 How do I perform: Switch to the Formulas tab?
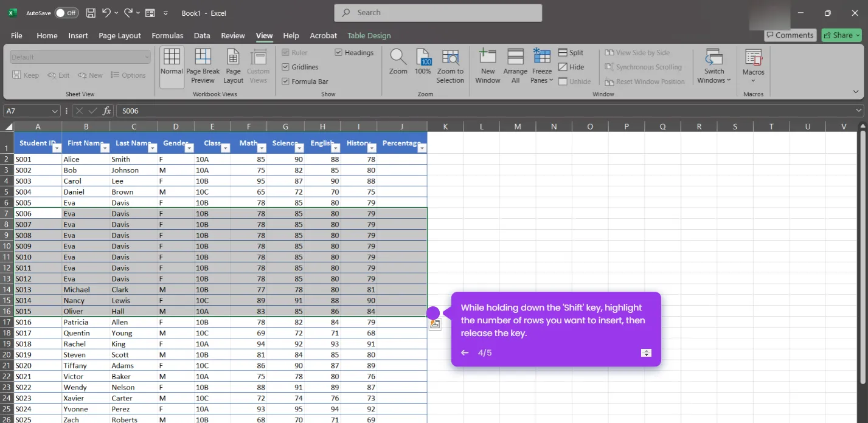click(x=167, y=35)
